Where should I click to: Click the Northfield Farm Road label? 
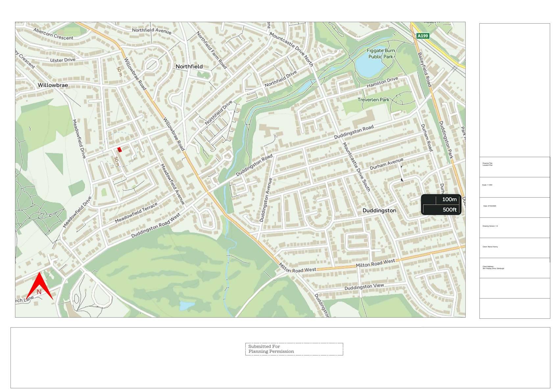pyautogui.click(x=211, y=50)
